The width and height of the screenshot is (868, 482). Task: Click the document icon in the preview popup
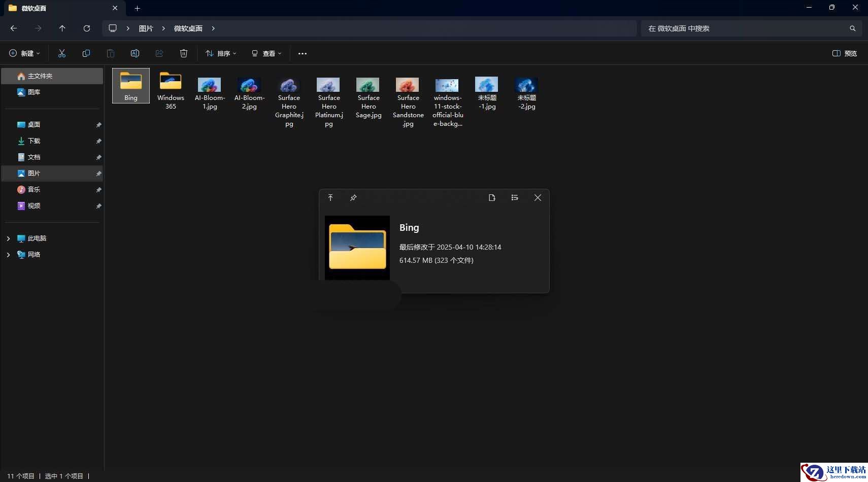tap(492, 198)
